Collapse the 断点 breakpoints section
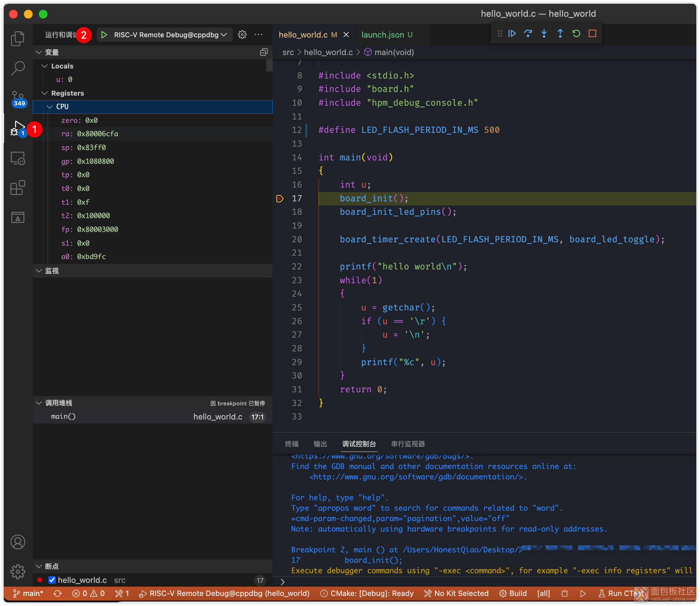Image resolution: width=700 pixels, height=606 pixels. pyautogui.click(x=39, y=566)
